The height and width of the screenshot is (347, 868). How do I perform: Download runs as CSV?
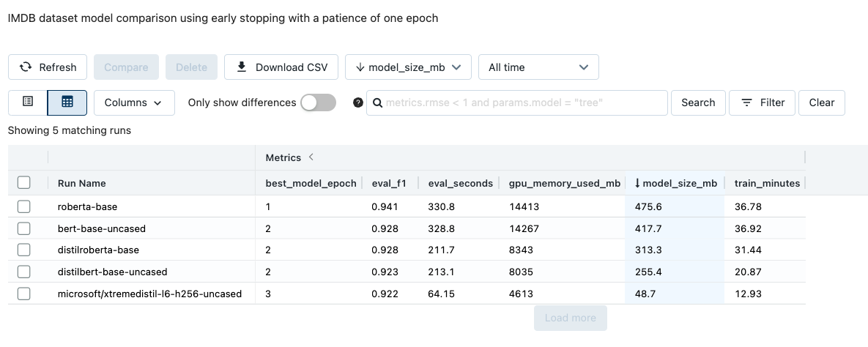coord(281,67)
